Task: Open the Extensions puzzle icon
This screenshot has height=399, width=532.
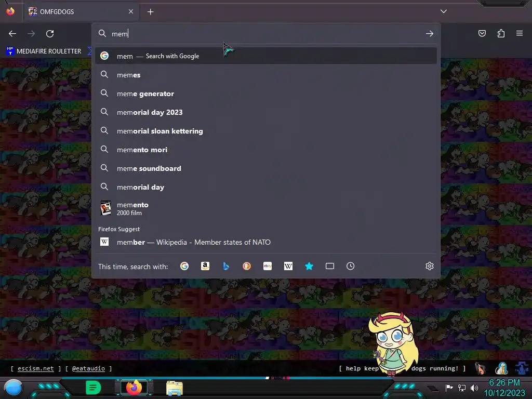Action: pyautogui.click(x=501, y=33)
